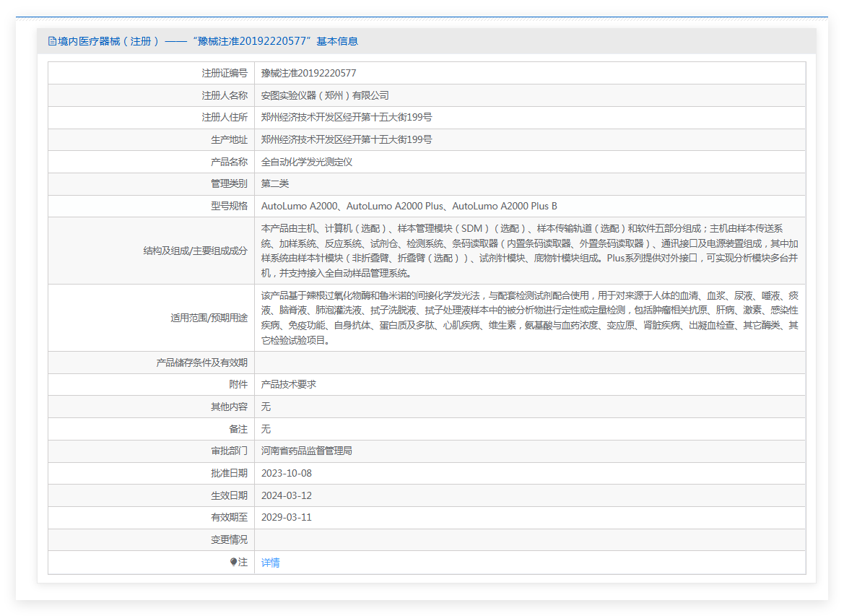Click the 型号规格 row label
Screen dimensions: 844x616
click(230, 207)
